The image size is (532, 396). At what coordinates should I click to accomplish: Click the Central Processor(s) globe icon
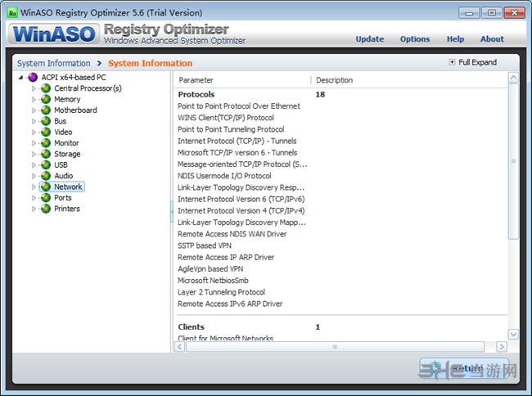46,88
